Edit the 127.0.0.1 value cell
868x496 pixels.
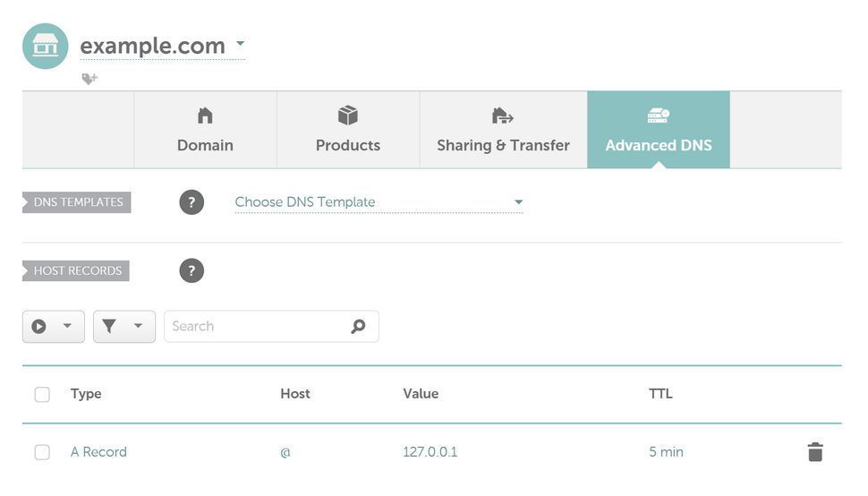[x=430, y=452]
